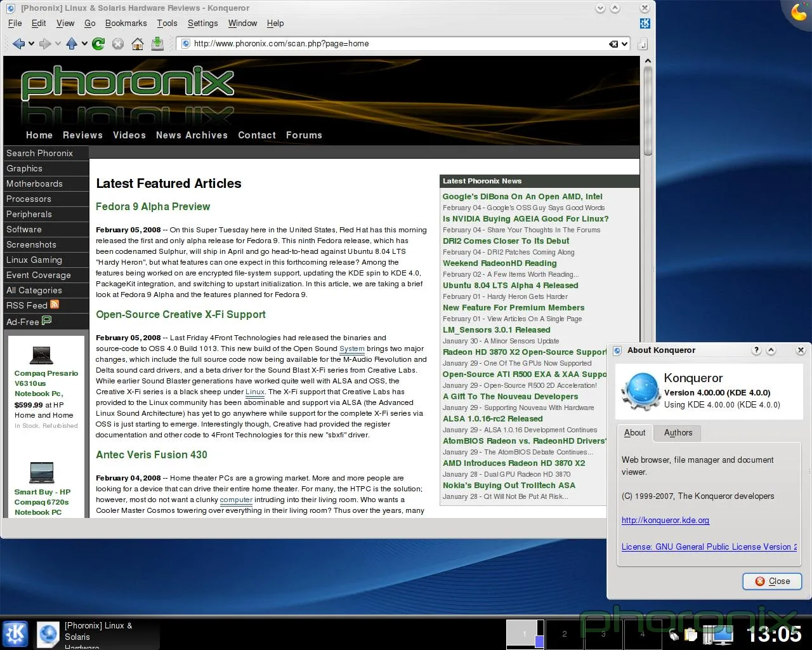Viewport: 812px width, 650px height.
Task: Click the green download arrow toolbar icon
Action: point(157,44)
